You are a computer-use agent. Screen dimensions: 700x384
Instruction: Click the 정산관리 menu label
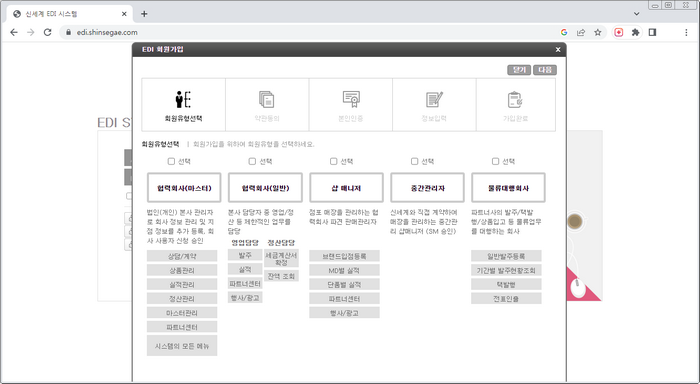[x=182, y=299]
